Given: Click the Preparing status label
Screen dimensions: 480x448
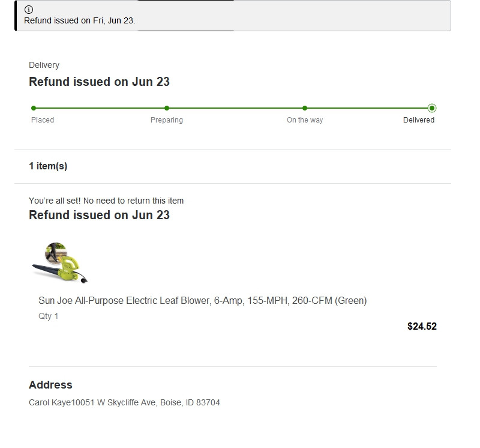Looking at the screenshot, I should tap(167, 120).
